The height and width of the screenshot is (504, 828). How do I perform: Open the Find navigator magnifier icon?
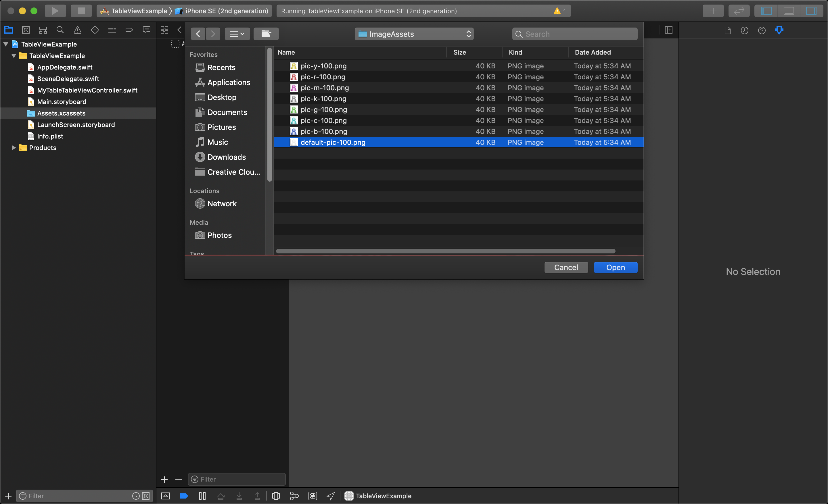(60, 30)
